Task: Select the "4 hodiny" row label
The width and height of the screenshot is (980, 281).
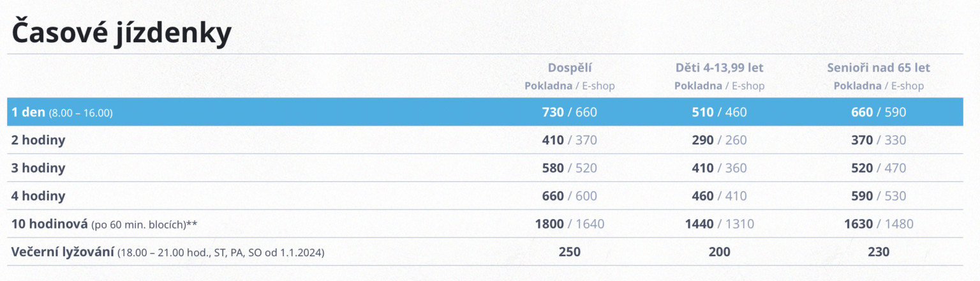Action: click(38, 196)
